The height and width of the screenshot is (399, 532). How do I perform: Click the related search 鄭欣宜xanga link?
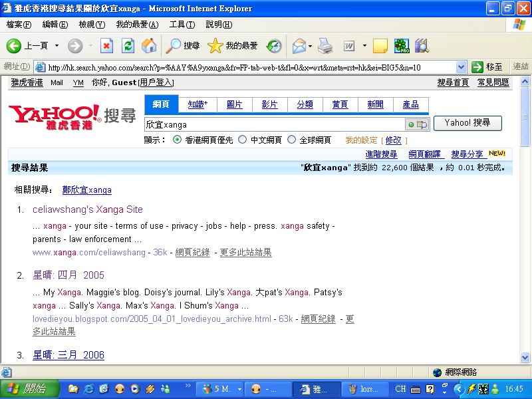(87, 190)
